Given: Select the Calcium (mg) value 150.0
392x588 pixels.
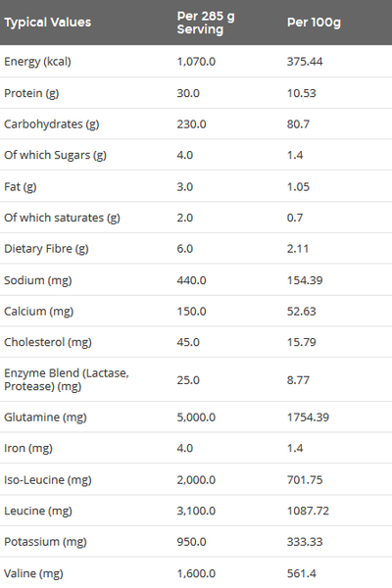Looking at the screenshot, I should (192, 312).
